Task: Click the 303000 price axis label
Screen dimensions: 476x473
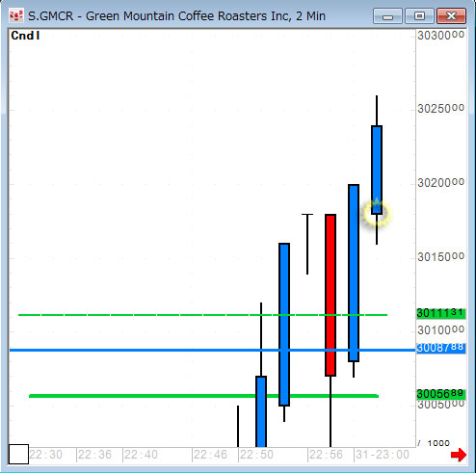Action: tap(440, 35)
